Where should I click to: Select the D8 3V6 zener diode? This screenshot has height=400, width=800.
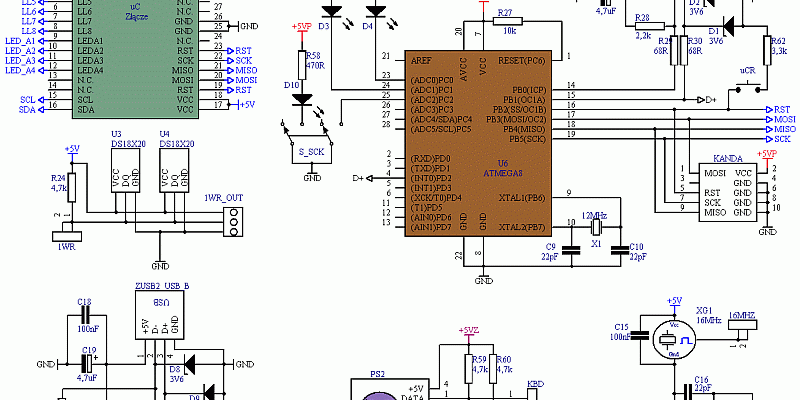[188, 360]
